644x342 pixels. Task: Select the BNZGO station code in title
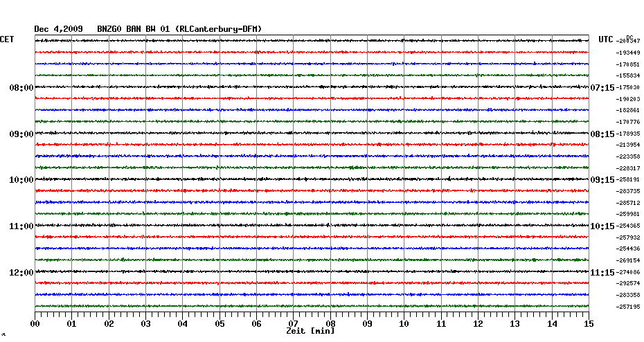point(109,29)
